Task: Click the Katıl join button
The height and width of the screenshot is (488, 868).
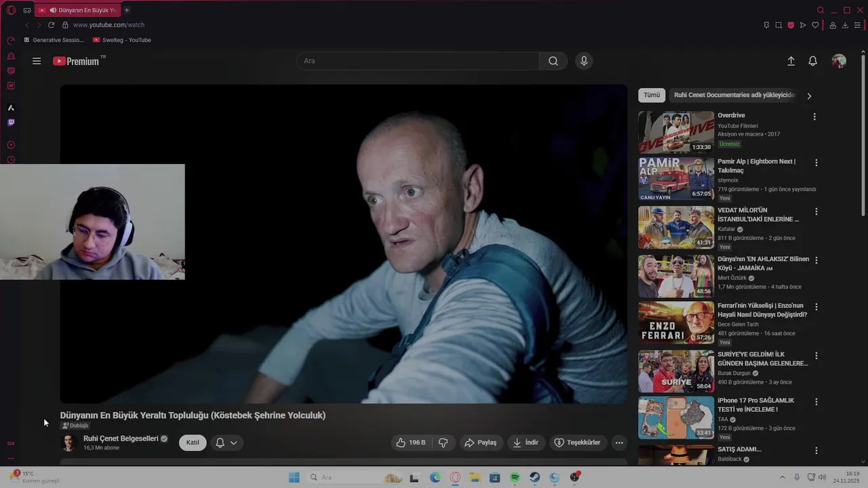Action: [x=193, y=443]
